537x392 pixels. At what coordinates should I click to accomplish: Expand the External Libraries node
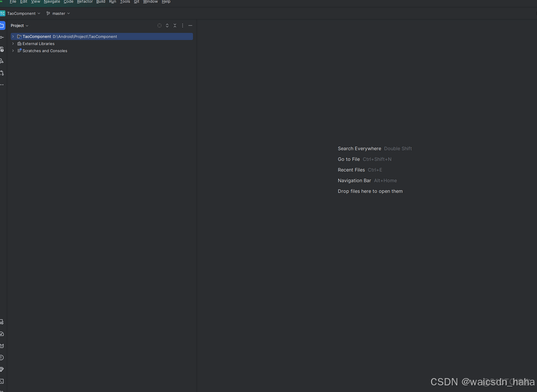tap(13, 43)
